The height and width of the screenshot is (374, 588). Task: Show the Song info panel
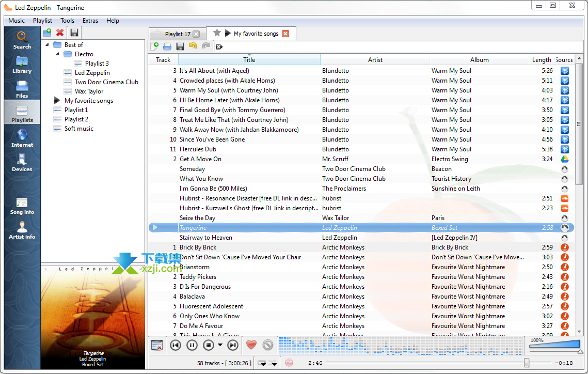22,206
